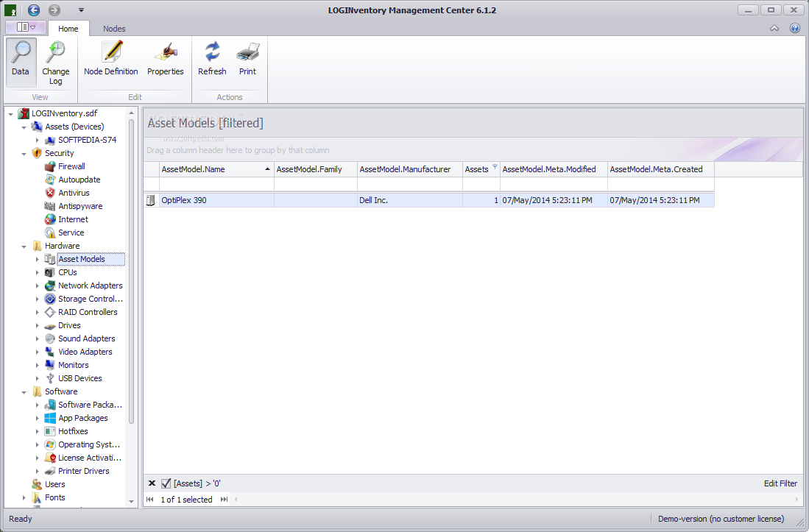
Task: Select the Autoupdate node
Action: (x=79, y=180)
